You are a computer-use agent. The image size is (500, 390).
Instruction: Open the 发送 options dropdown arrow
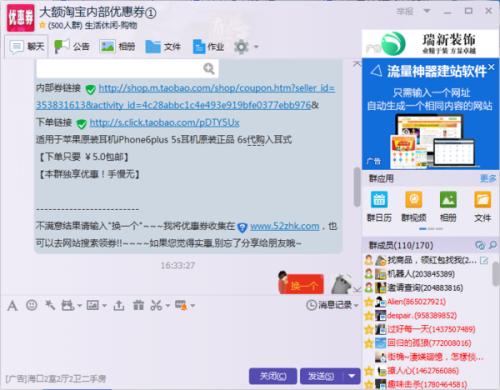(352, 376)
